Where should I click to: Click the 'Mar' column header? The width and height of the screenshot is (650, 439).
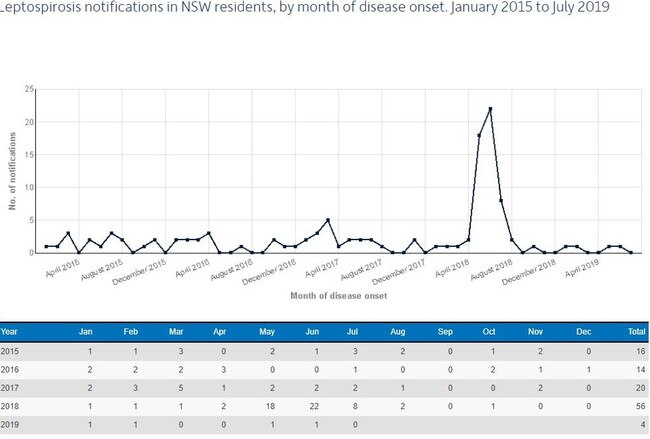176,332
